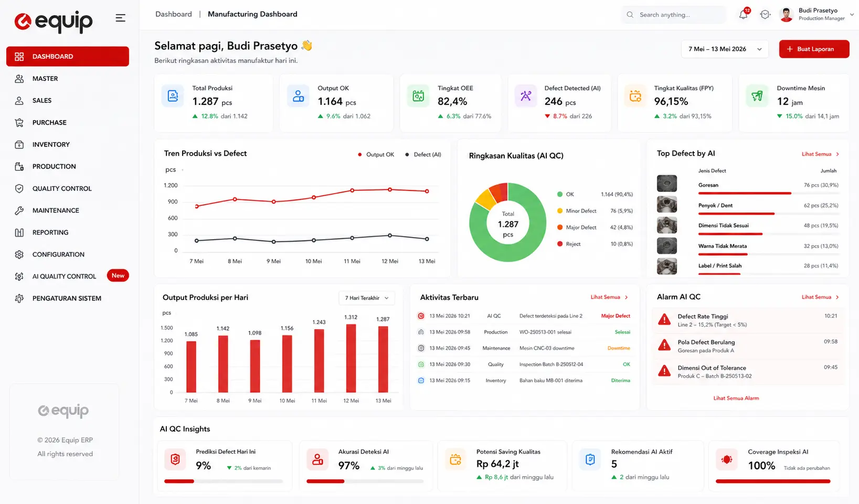Click the Total Produksi card icon

pyautogui.click(x=173, y=96)
